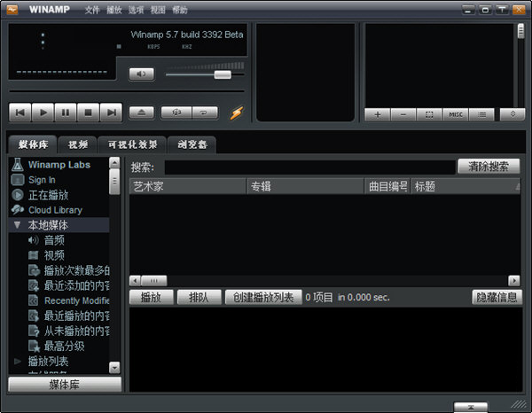This screenshot has width=532, height=413.
Task: Click the volume slider handle
Action: pos(222,74)
